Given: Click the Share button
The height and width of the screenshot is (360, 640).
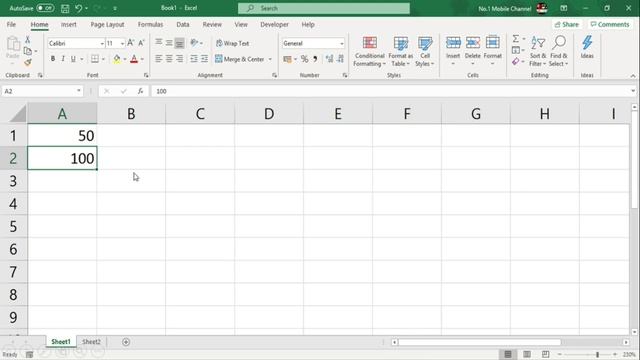Looking at the screenshot, I should tap(567, 24).
